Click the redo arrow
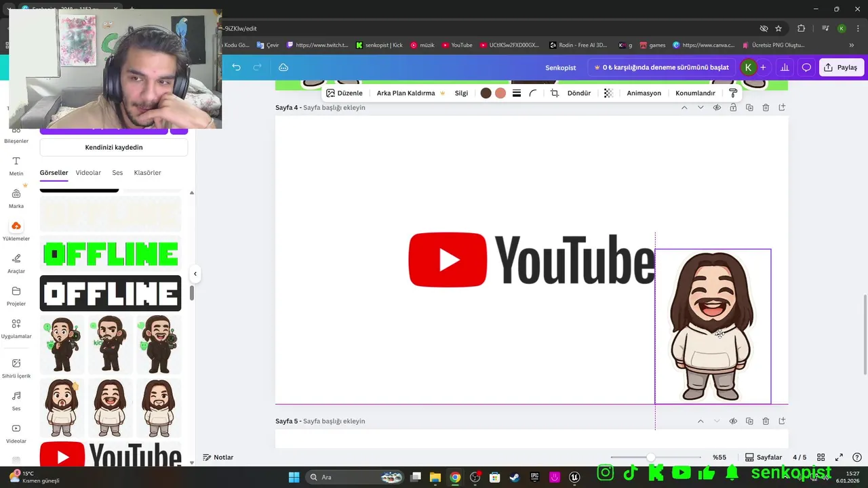Image resolution: width=868 pixels, height=488 pixels. [x=257, y=67]
